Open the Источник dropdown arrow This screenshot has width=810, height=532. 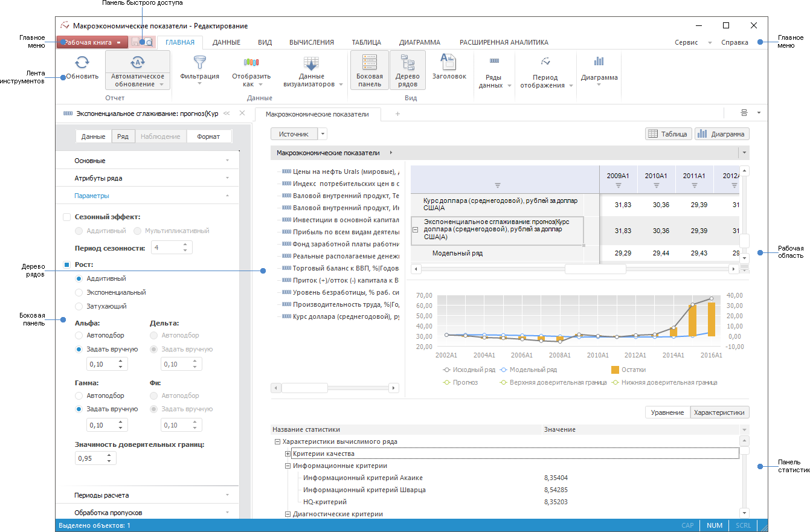(x=323, y=134)
